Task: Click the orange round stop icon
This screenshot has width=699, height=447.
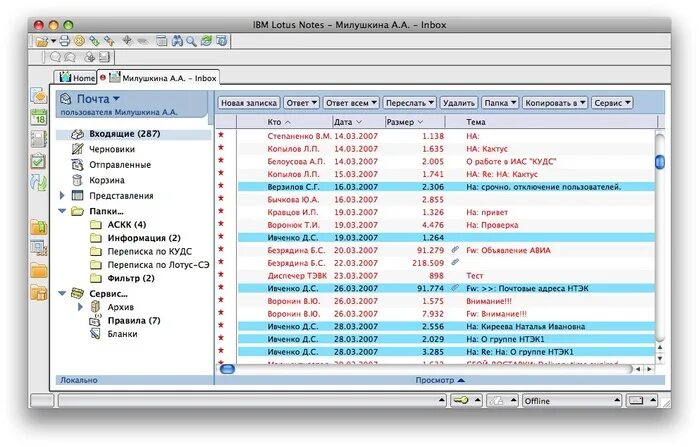Action: (x=79, y=41)
